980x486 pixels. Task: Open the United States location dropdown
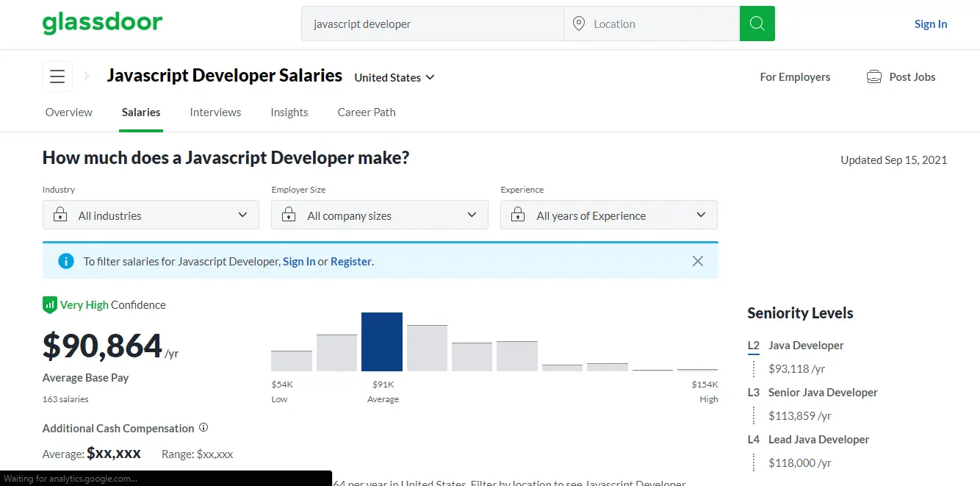pos(394,77)
